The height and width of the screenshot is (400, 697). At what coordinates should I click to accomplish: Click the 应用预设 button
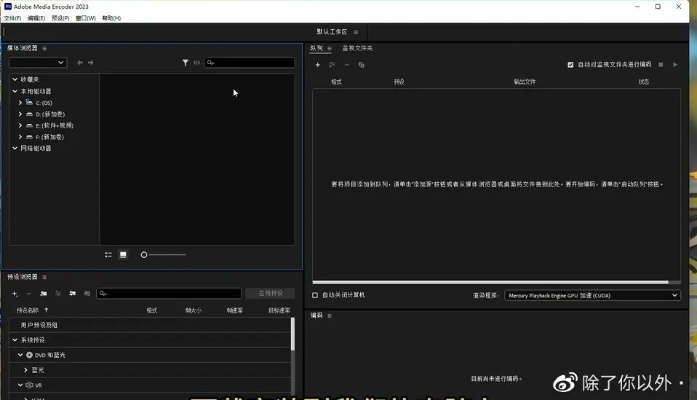coord(270,294)
